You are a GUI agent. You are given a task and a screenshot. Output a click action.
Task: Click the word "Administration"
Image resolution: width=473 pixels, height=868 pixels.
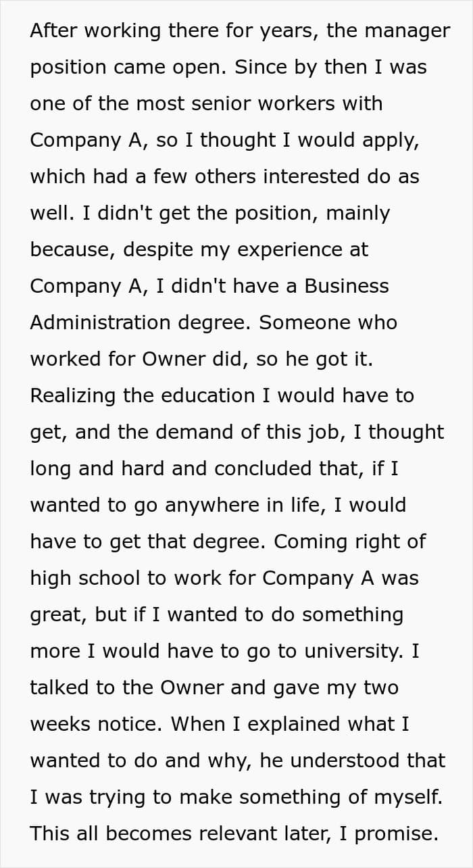[101, 322]
